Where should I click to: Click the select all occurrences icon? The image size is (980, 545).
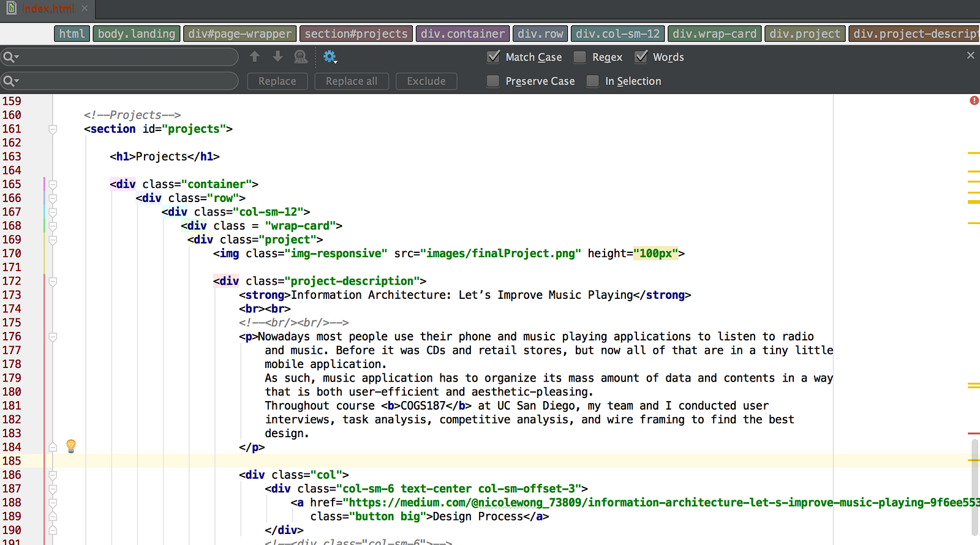pos(301,57)
